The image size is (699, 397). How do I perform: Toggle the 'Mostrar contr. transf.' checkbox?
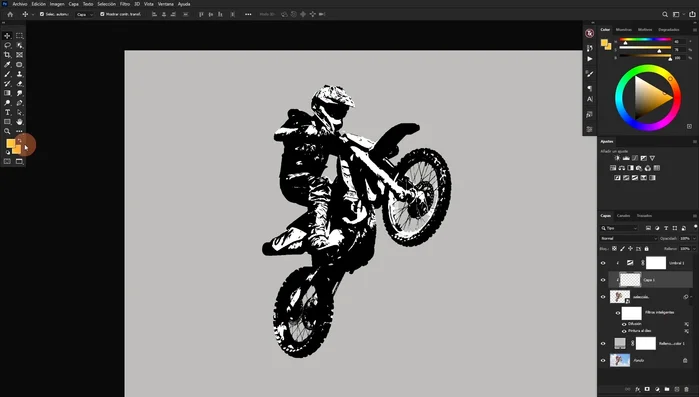[102, 14]
